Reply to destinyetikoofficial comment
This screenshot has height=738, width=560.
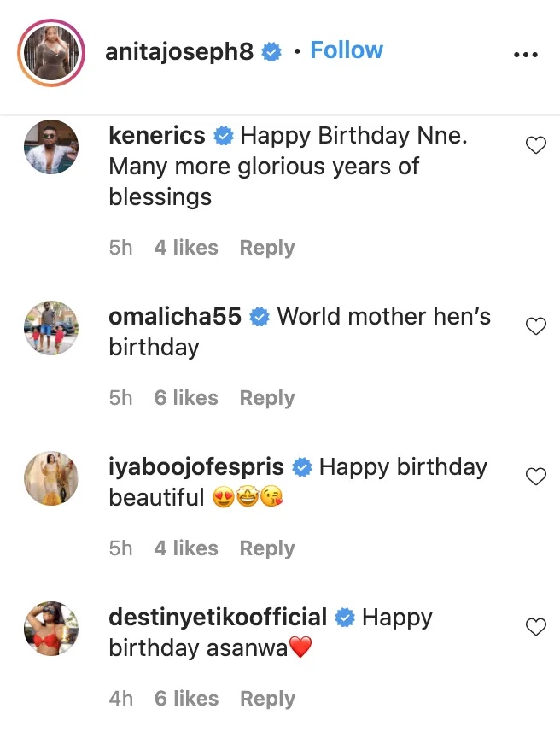266,699
